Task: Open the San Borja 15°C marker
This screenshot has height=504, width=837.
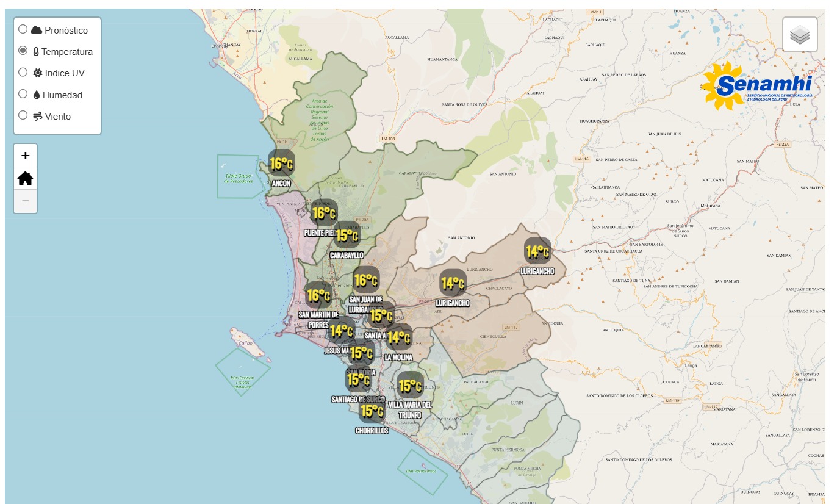Action: pyautogui.click(x=361, y=352)
